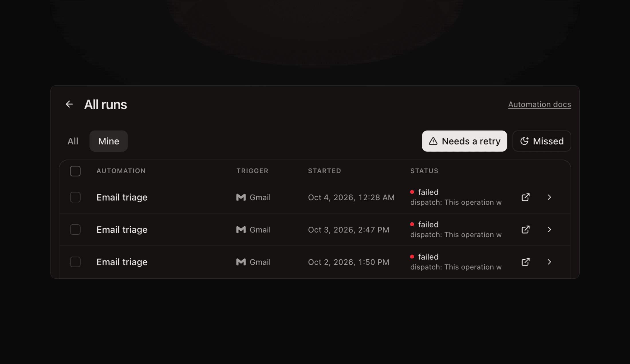Viewport: 630px width, 364px height.
Task: Click Email triage in the Oct 2 row
Action: point(122,262)
